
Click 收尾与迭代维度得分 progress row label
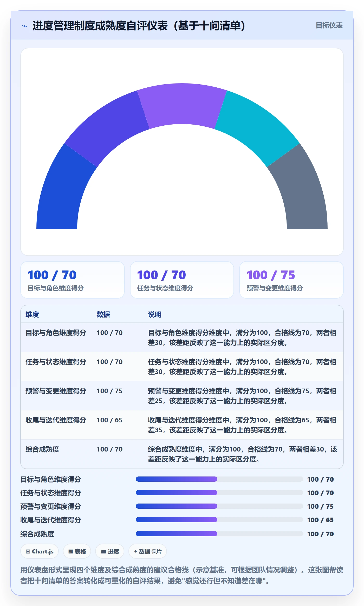pyautogui.click(x=51, y=520)
